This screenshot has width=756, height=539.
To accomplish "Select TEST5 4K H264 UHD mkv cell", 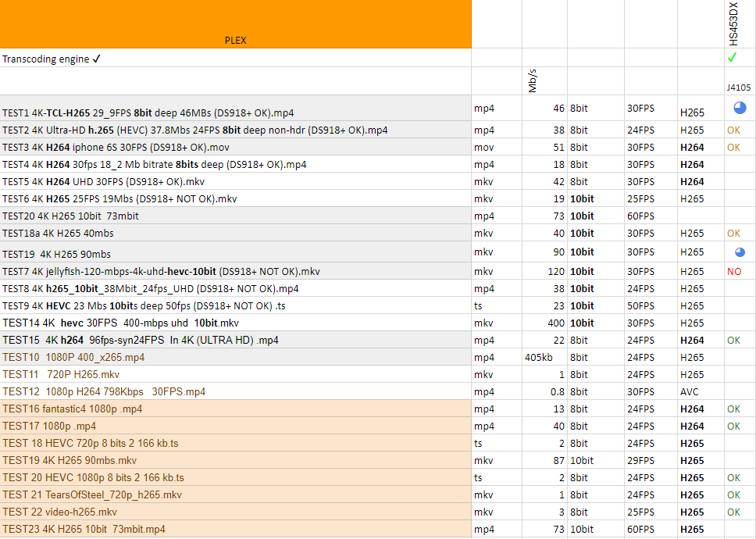I will coord(235,181).
